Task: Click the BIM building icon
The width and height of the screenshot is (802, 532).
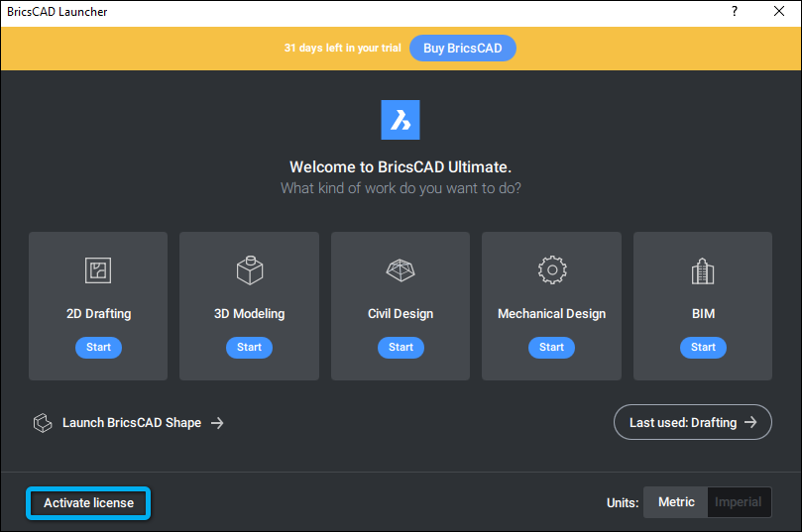Action: [703, 270]
